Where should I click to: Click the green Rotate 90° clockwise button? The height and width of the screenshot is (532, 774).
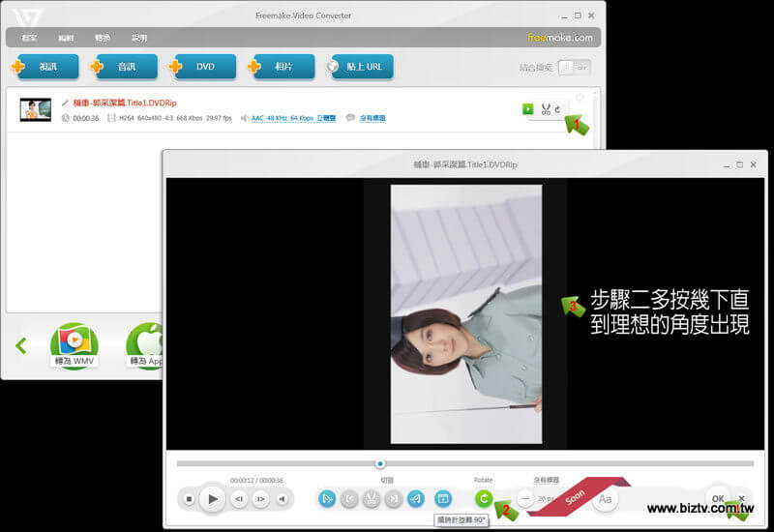[x=483, y=498]
